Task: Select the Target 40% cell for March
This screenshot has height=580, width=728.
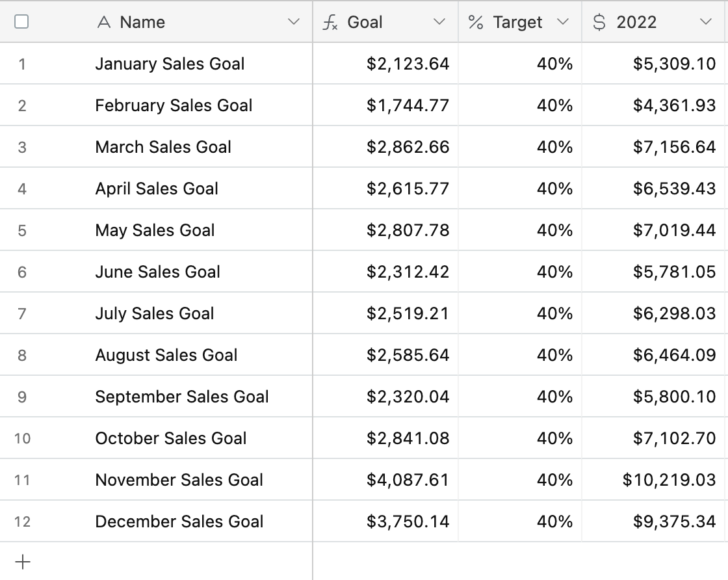Action: 554,147
